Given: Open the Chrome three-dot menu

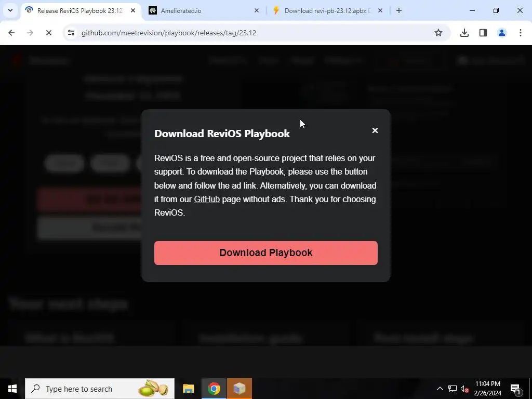Looking at the screenshot, I should [520, 33].
